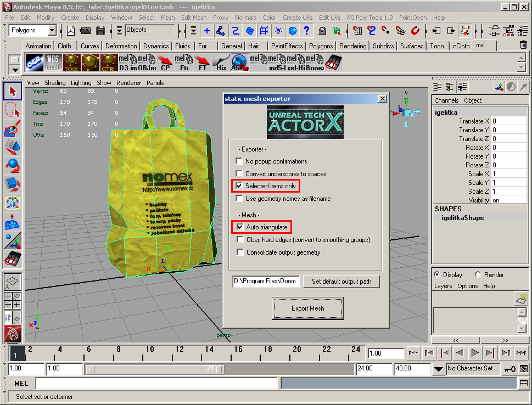The image size is (532, 405).
Task: Click the new scene icon
Action: 71,31
